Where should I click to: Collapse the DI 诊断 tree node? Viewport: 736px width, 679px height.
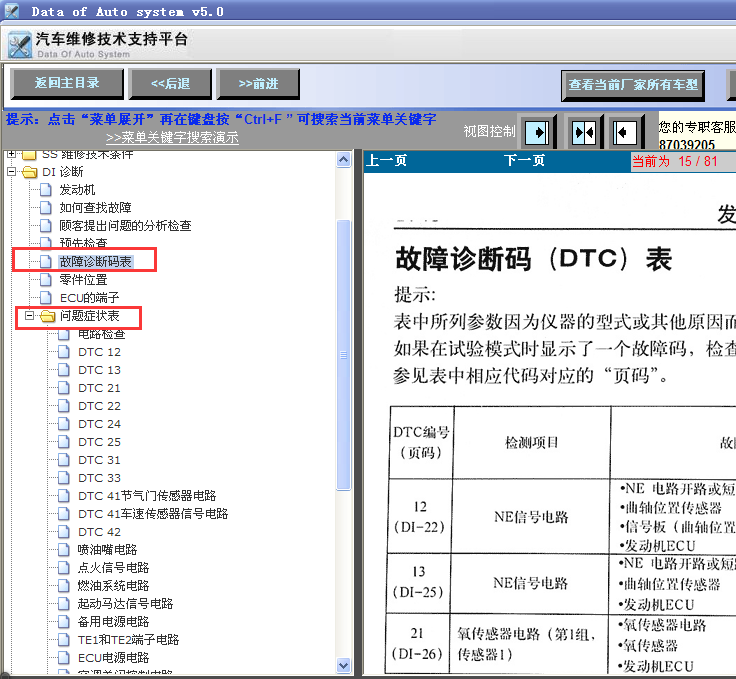[12, 172]
